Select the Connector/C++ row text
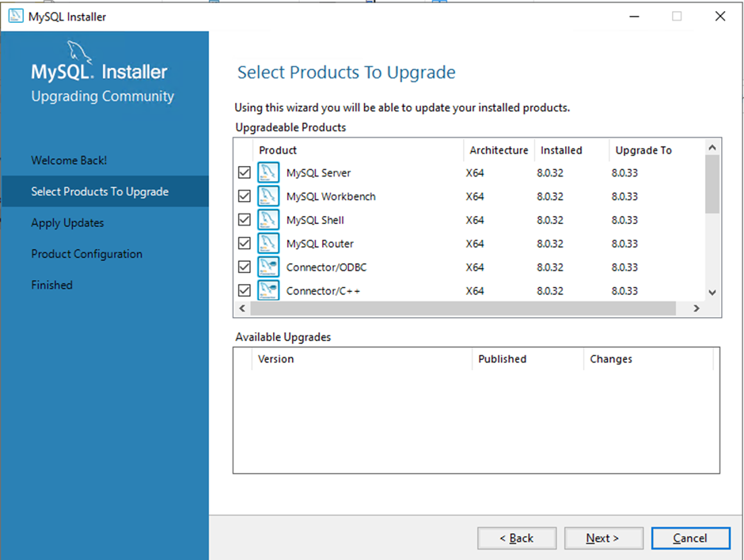744x560 pixels. 323,291
